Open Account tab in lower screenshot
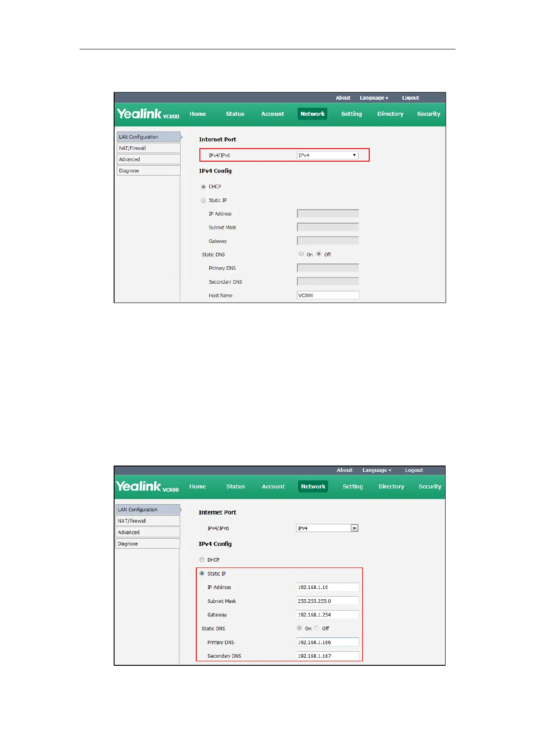 (273, 487)
